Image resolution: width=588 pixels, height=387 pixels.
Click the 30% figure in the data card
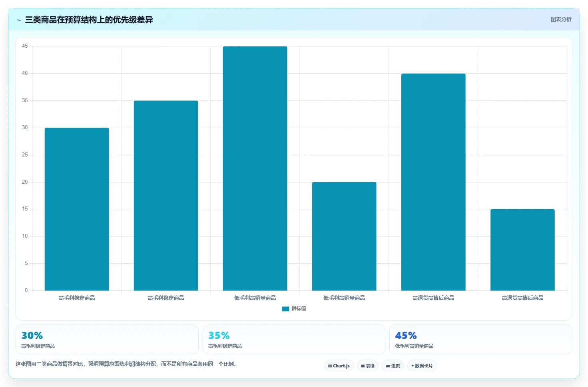coord(32,335)
